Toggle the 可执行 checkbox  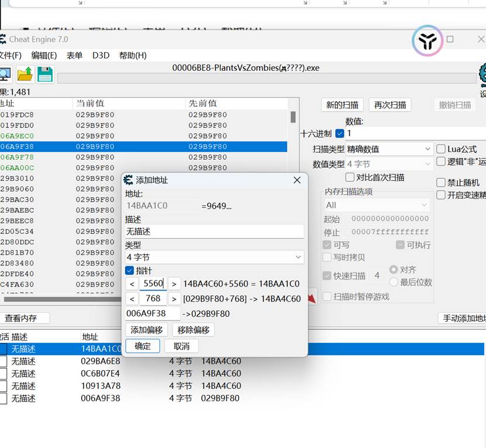400,245
